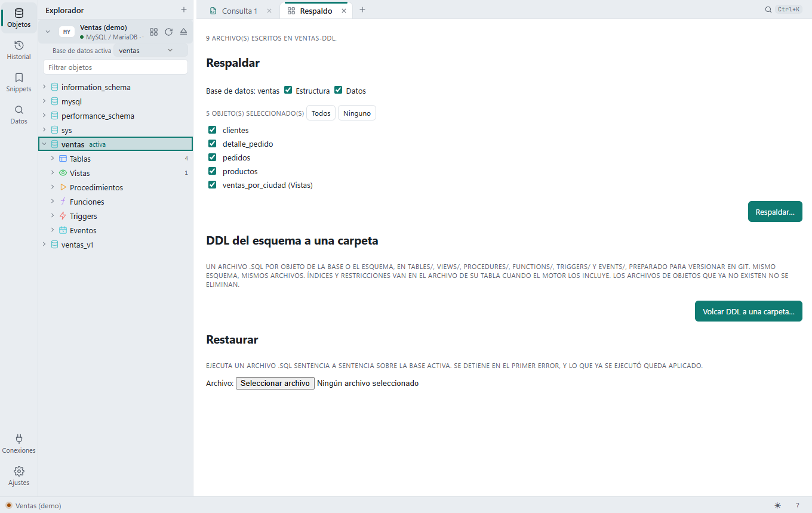
Task: Deselect the detalle_pedido table checkbox
Action: (x=212, y=143)
